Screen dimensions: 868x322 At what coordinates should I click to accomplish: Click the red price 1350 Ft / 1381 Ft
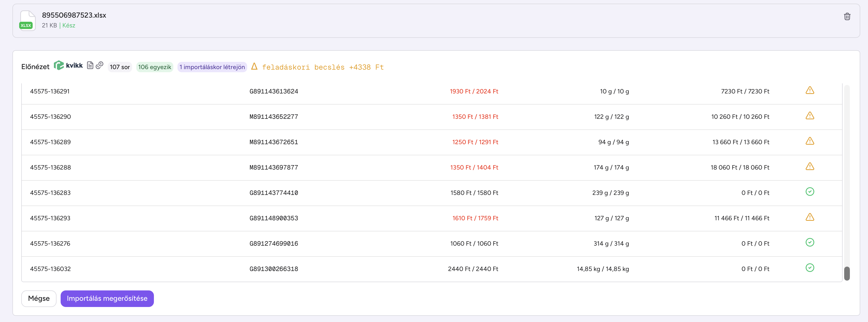[x=475, y=117]
